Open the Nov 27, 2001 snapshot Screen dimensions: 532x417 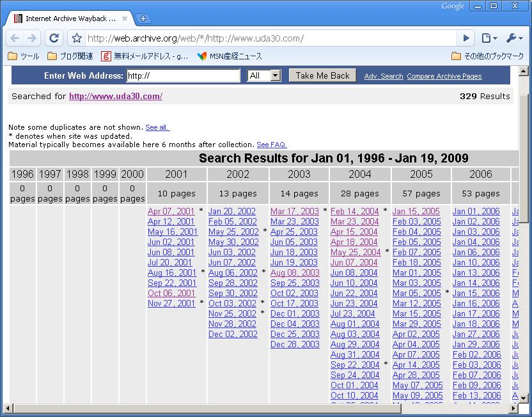(x=171, y=303)
